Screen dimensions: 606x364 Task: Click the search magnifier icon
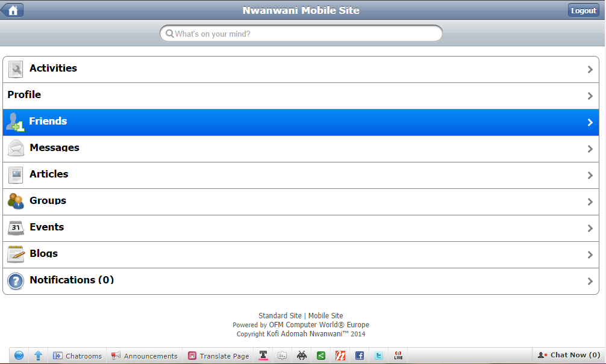169,34
